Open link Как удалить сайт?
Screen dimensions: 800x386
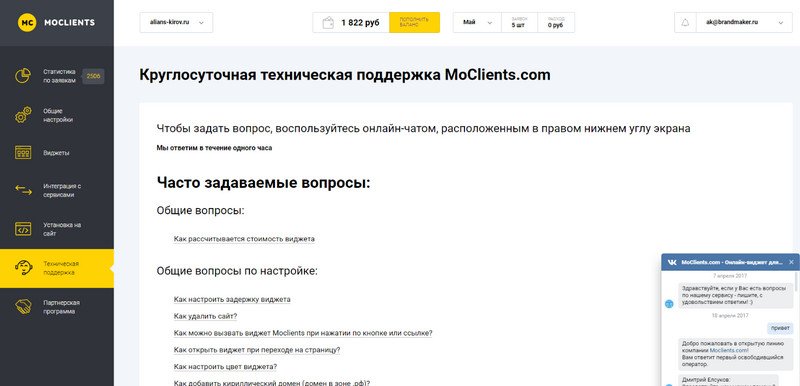click(205, 316)
